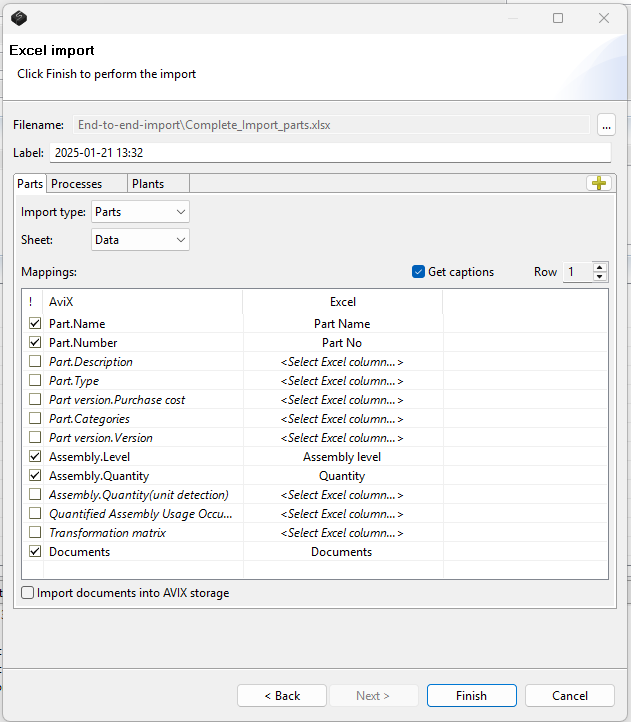Open the Import type dropdown
The width and height of the screenshot is (631, 722).
pyautogui.click(x=140, y=212)
